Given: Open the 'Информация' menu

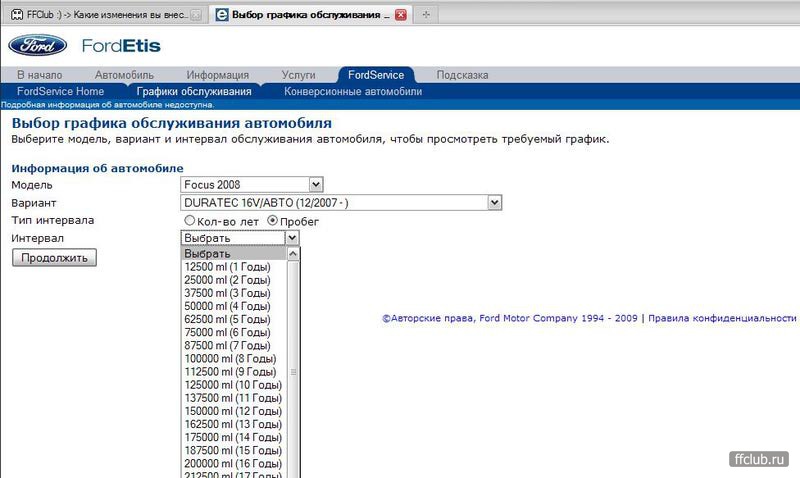Looking at the screenshot, I should (217, 75).
